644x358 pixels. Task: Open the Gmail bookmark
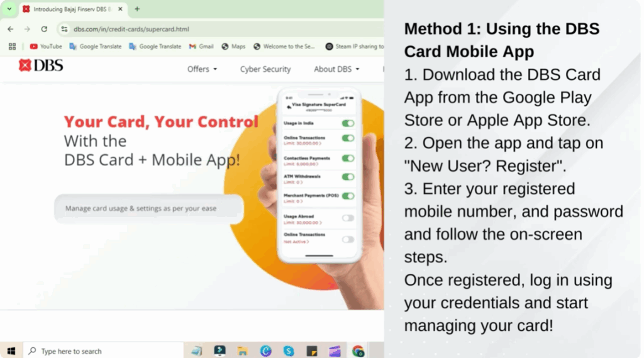point(201,47)
